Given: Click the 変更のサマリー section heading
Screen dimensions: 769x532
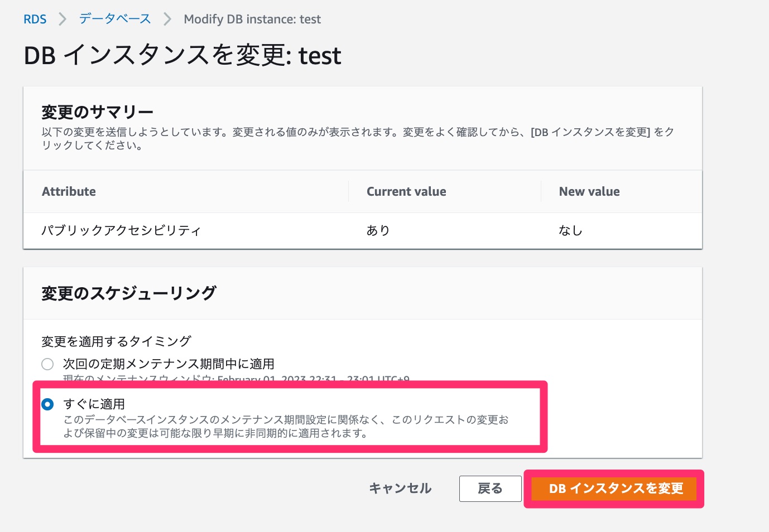Looking at the screenshot, I should pos(97,113).
